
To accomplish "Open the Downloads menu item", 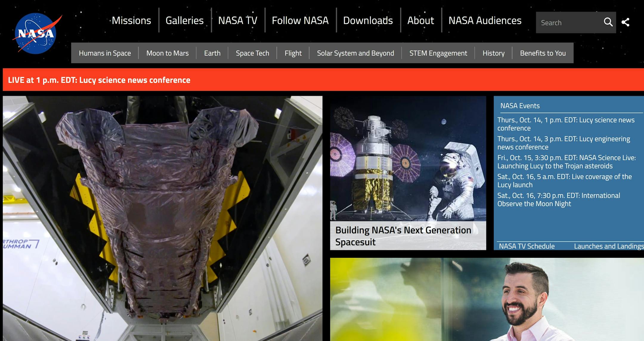I will point(368,21).
